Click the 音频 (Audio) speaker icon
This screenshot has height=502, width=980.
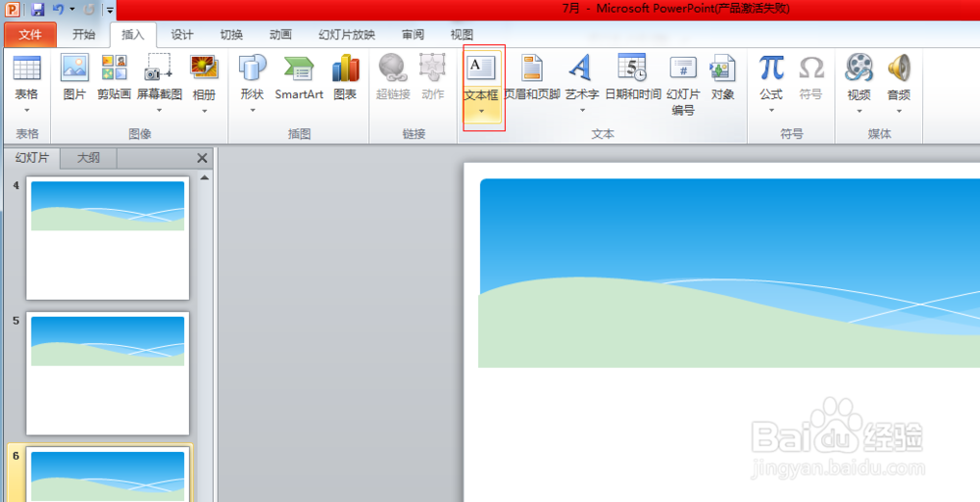coord(899,68)
